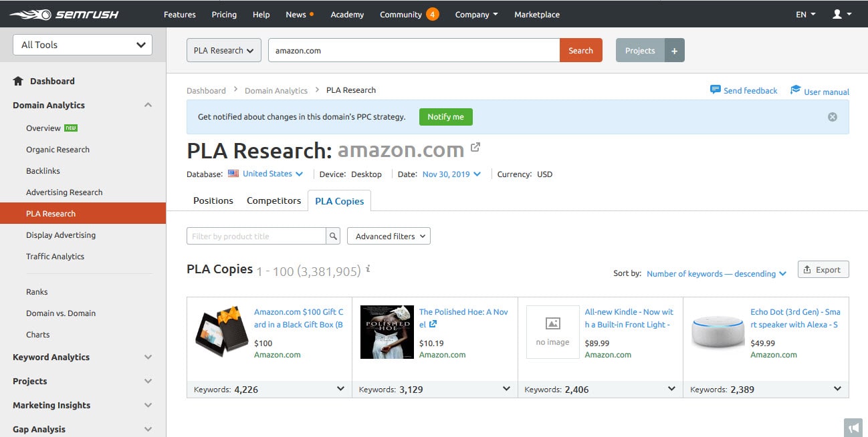Open the Advanced filters dropdown
Screen dimensions: 868x437
tap(389, 236)
